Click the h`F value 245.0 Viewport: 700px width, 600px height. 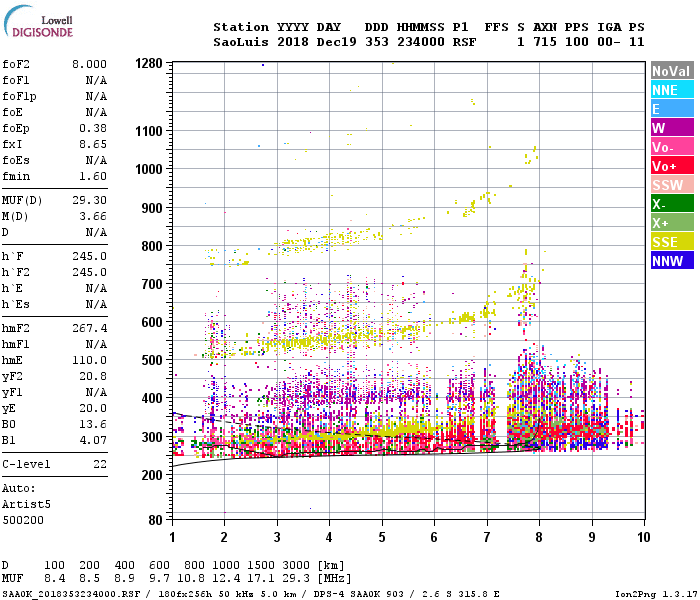coord(89,256)
